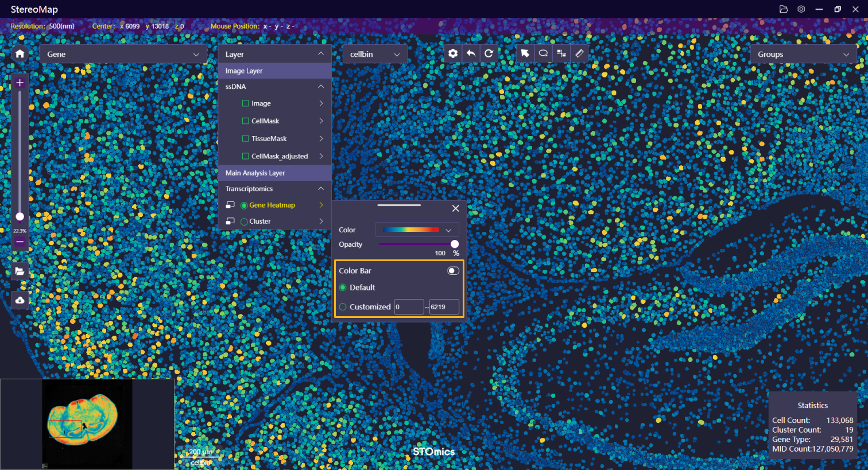The image size is (868, 470).
Task: Select the Cluster layer entry
Action: (259, 222)
